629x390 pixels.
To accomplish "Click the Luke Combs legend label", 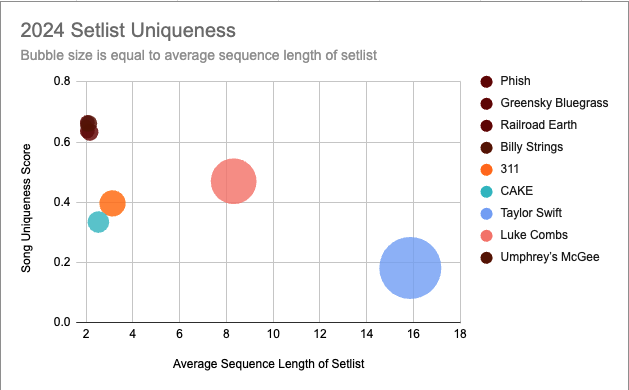I will pos(534,235).
